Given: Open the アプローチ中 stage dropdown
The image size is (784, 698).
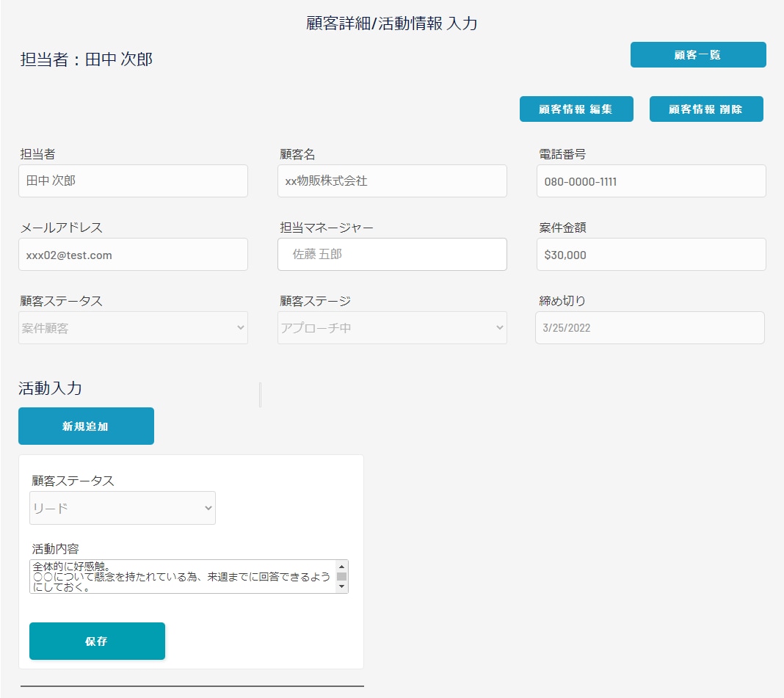Looking at the screenshot, I should pyautogui.click(x=392, y=328).
